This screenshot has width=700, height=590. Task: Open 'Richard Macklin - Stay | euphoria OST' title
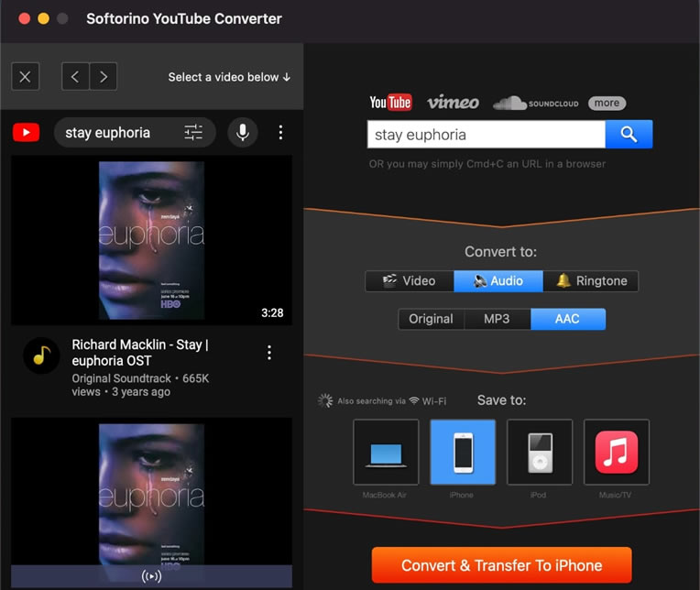tap(140, 353)
